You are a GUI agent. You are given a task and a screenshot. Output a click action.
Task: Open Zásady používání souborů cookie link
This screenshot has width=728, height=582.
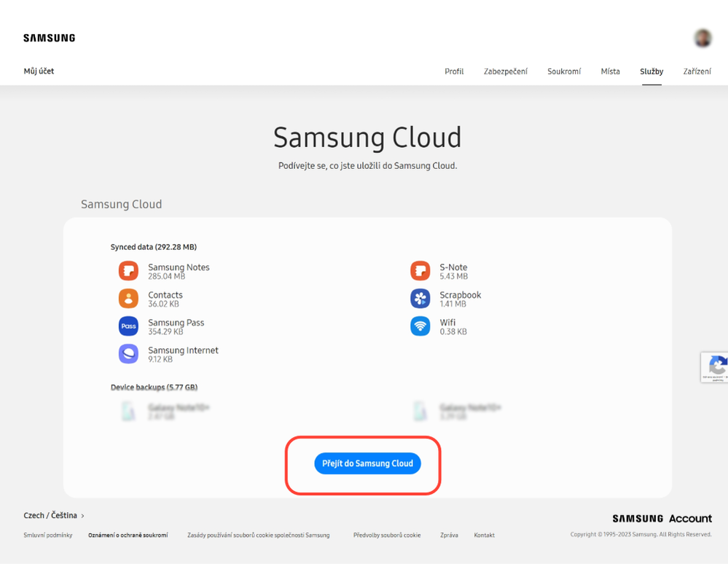258,535
